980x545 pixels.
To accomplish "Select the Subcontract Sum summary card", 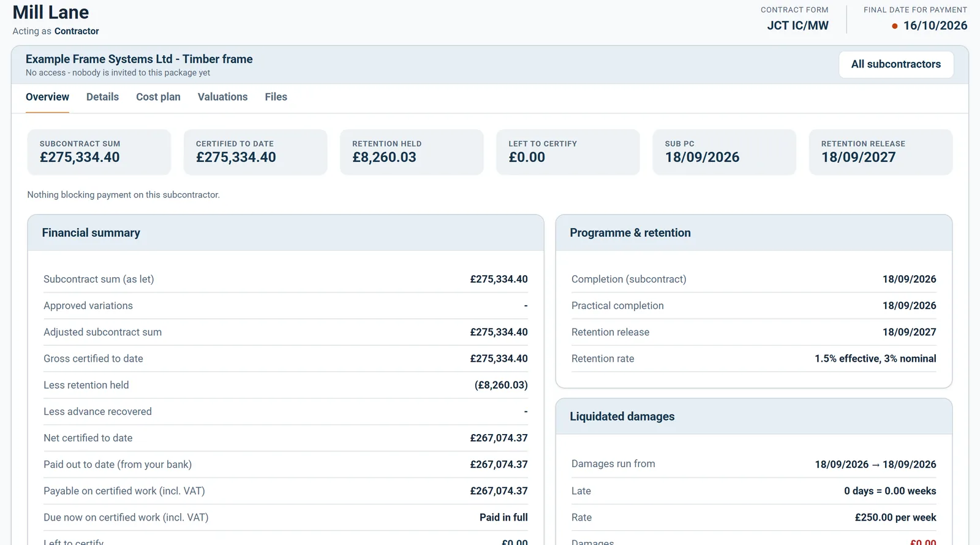I will [99, 152].
